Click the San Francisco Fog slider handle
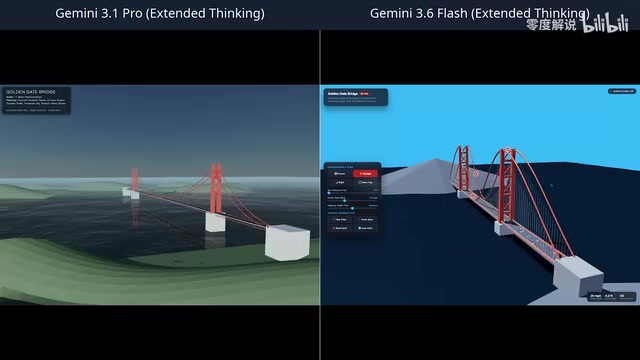The image size is (640, 360). (x=329, y=193)
